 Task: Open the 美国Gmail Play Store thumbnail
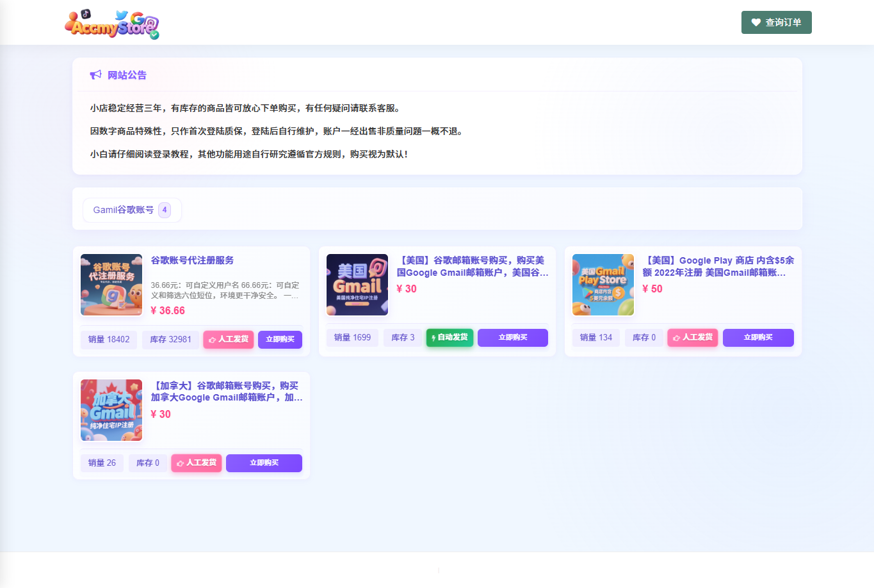603,285
